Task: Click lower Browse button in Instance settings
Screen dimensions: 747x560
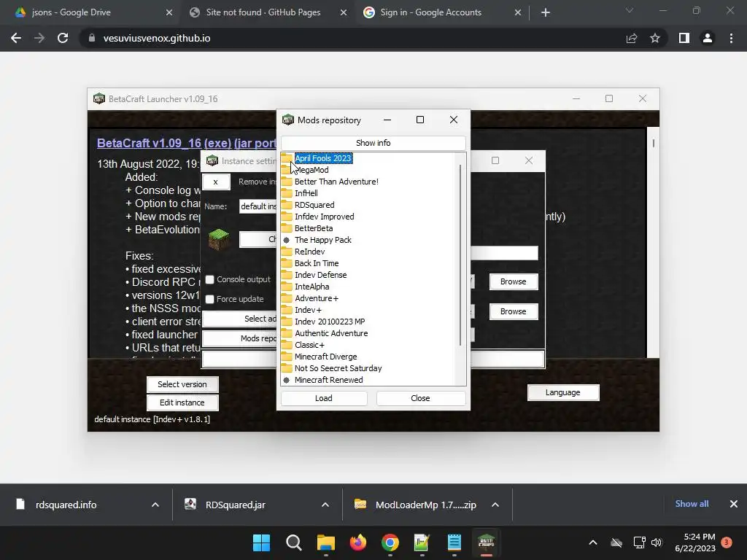Action: 513,311
